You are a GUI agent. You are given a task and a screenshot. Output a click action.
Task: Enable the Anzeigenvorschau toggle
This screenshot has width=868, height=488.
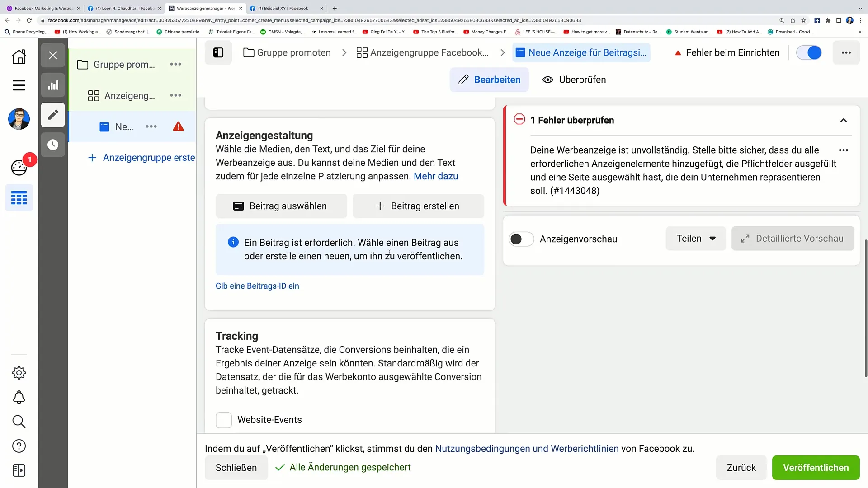click(521, 239)
